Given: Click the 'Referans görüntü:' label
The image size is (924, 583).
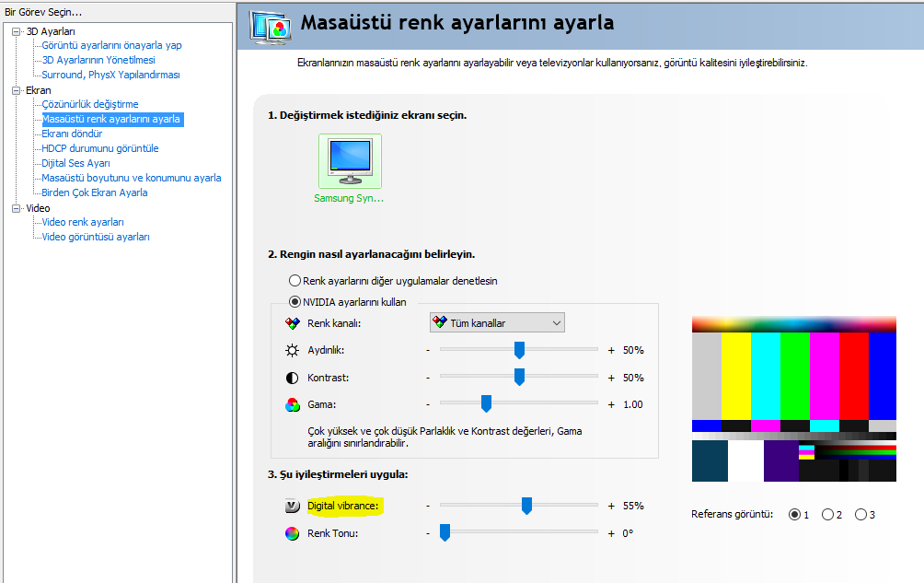Looking at the screenshot, I should click(x=732, y=514).
